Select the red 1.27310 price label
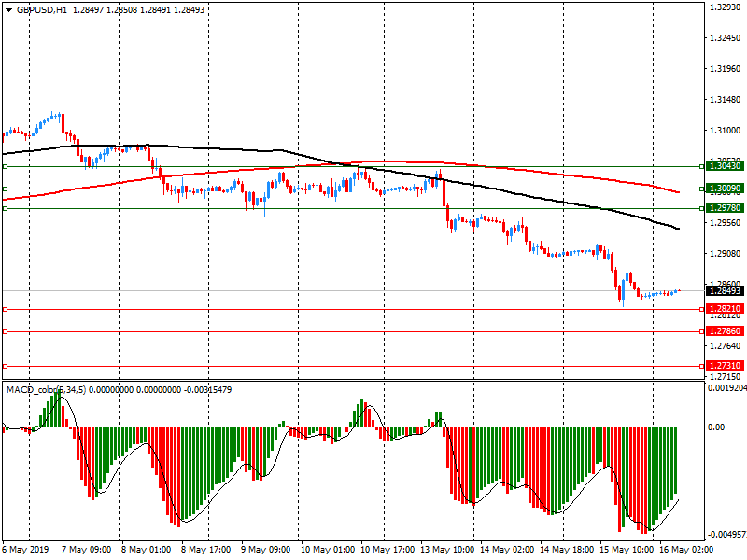The height and width of the screenshot is (560, 747). [725, 366]
